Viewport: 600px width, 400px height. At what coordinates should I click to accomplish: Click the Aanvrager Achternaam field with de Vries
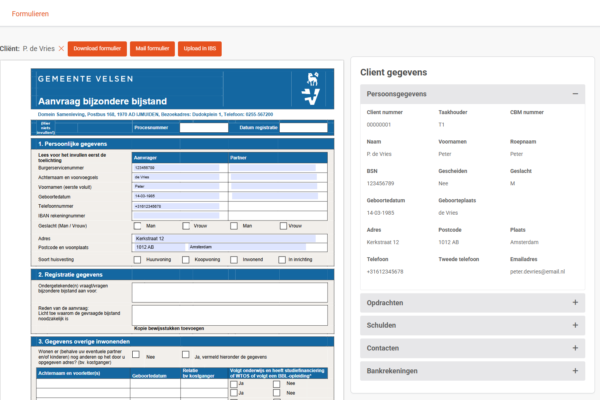(176, 177)
